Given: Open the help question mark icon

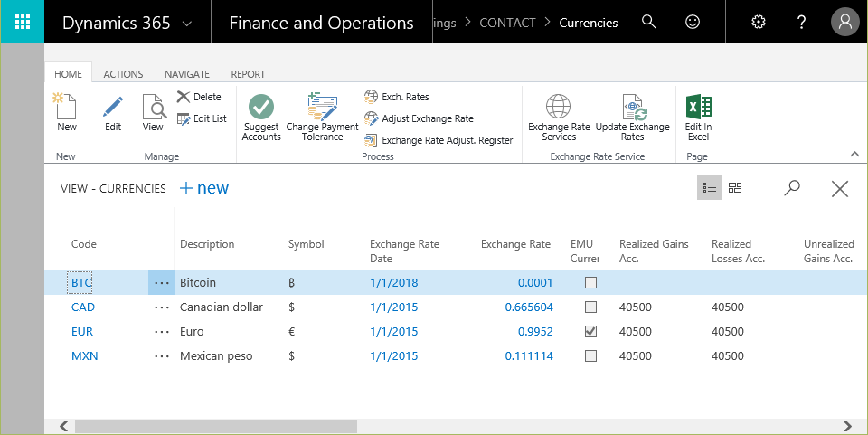Looking at the screenshot, I should point(801,22).
